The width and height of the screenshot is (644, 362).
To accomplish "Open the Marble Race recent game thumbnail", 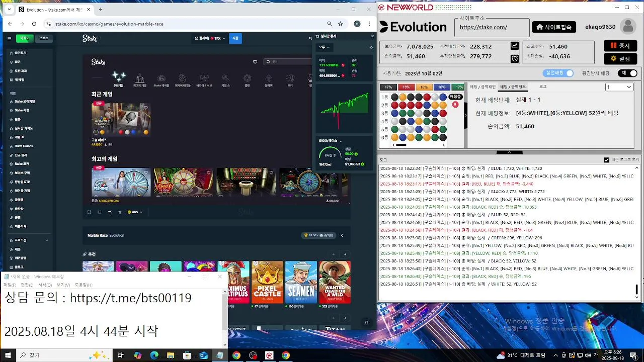I will coord(121,119).
